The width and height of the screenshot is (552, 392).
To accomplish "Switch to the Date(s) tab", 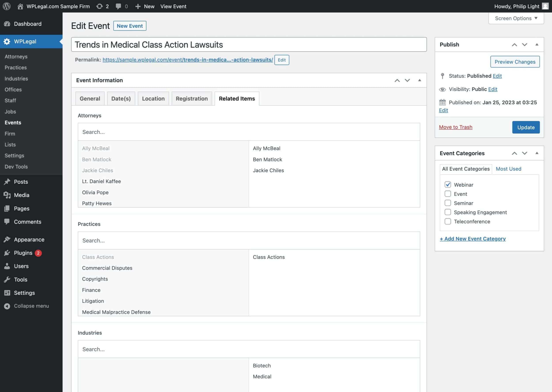I will (121, 98).
